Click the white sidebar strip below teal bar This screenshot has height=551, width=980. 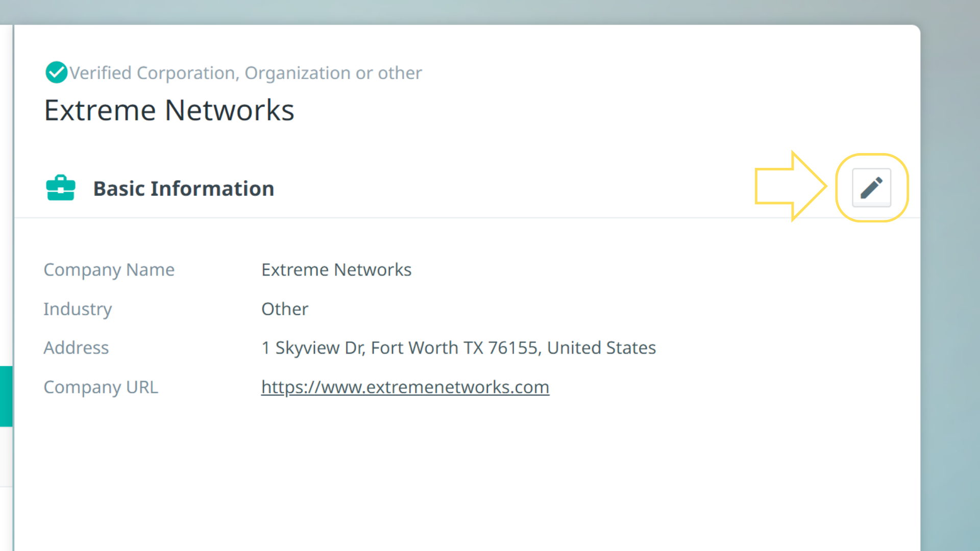click(6, 457)
